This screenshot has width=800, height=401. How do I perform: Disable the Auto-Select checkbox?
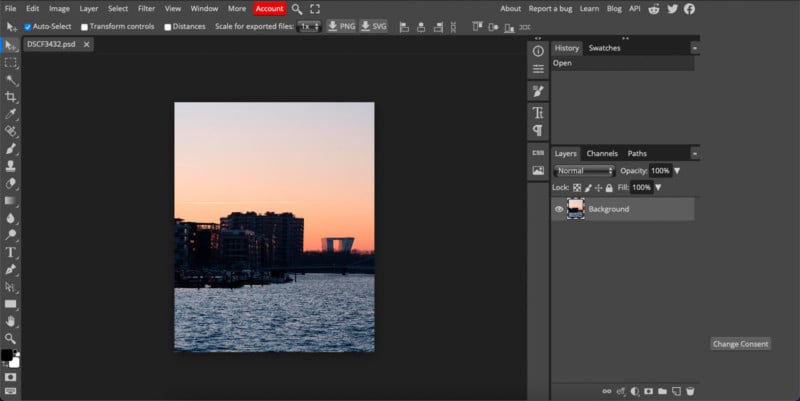click(28, 27)
